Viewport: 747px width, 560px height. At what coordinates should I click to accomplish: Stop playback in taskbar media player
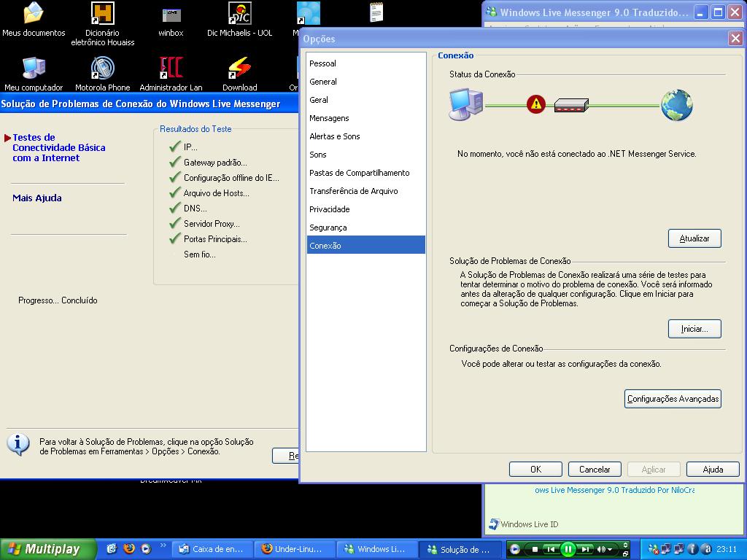tap(535, 550)
